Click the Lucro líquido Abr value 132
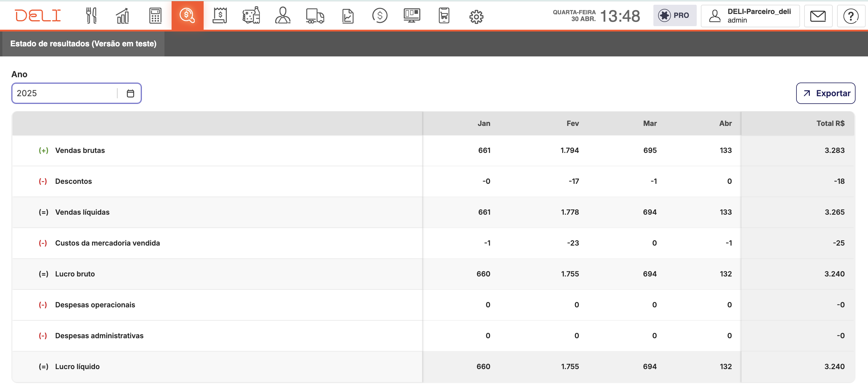Screen dimensions: 868x389 pos(726,366)
